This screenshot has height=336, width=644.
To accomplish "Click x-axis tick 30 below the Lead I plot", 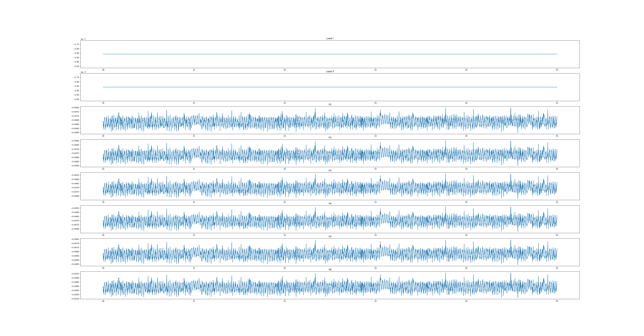I will point(103,70).
